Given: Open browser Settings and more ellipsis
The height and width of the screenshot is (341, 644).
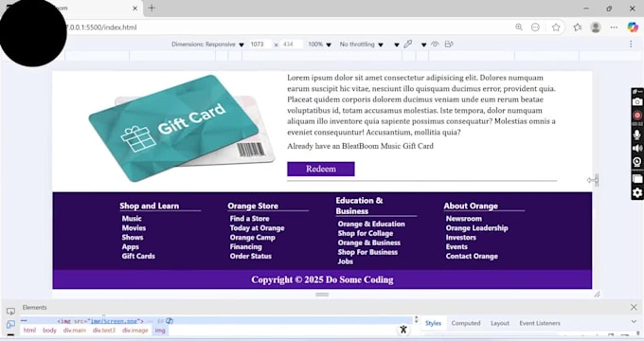Looking at the screenshot, I should tap(614, 27).
